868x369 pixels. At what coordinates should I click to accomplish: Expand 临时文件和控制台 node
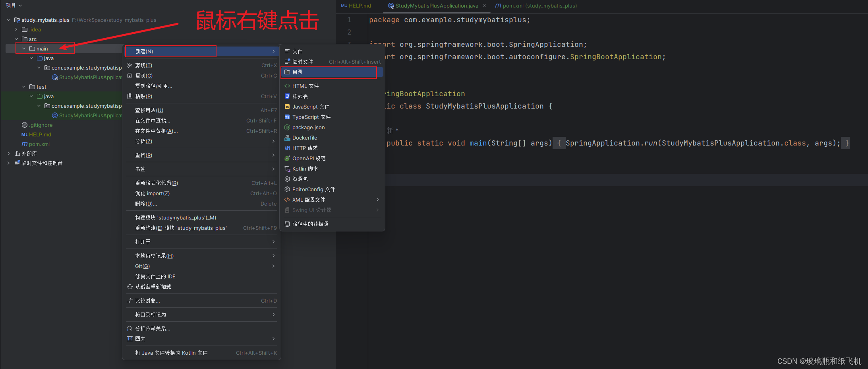(9, 163)
